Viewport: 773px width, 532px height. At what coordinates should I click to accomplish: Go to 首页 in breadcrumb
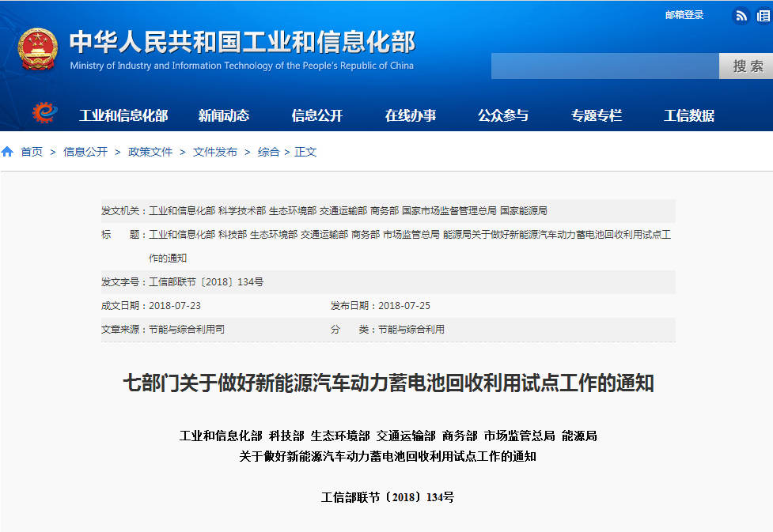(x=32, y=152)
